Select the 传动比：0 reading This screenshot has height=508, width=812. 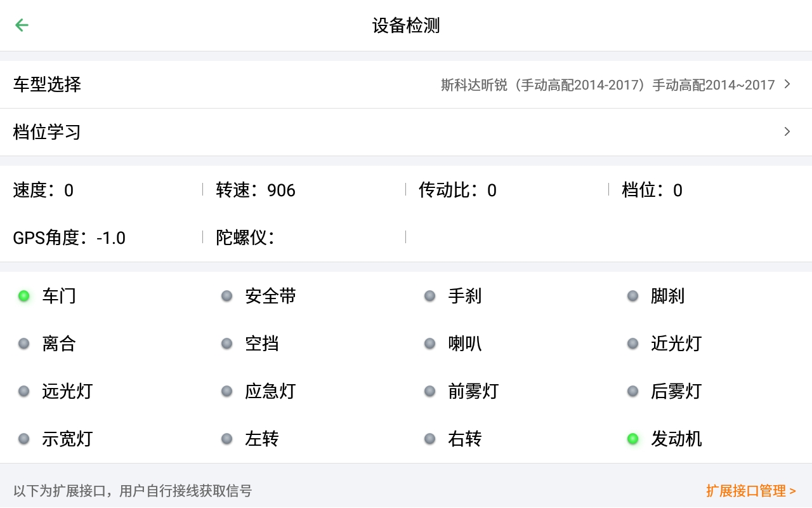click(457, 190)
